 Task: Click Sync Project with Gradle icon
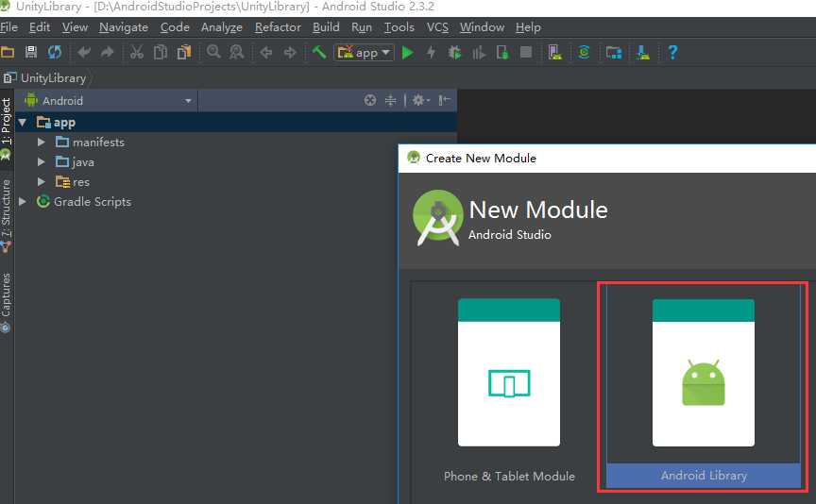click(584, 52)
